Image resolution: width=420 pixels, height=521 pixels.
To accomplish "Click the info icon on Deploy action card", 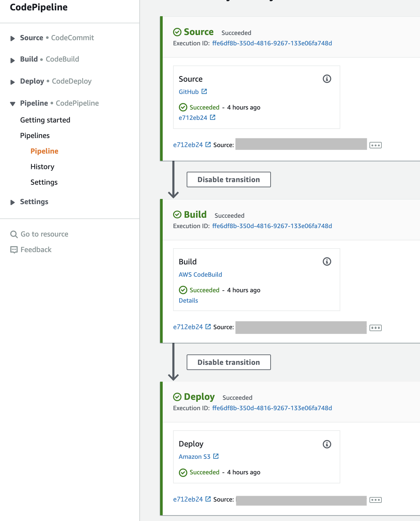I will (x=327, y=444).
